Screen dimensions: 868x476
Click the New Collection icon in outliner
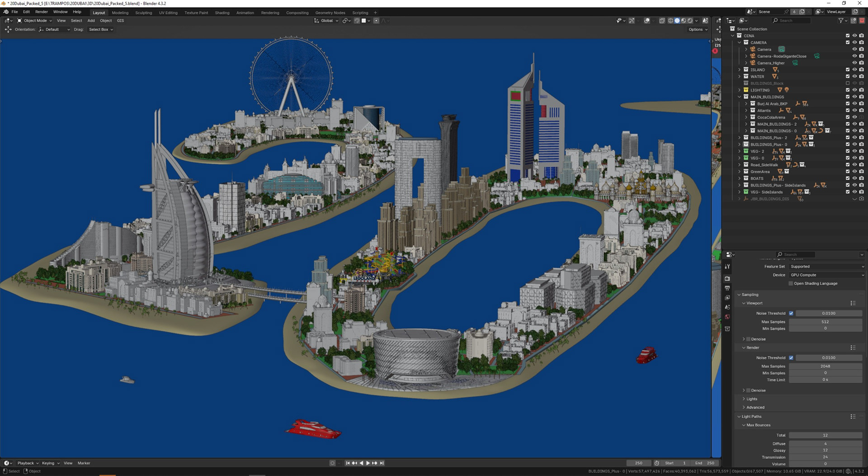coord(854,20)
